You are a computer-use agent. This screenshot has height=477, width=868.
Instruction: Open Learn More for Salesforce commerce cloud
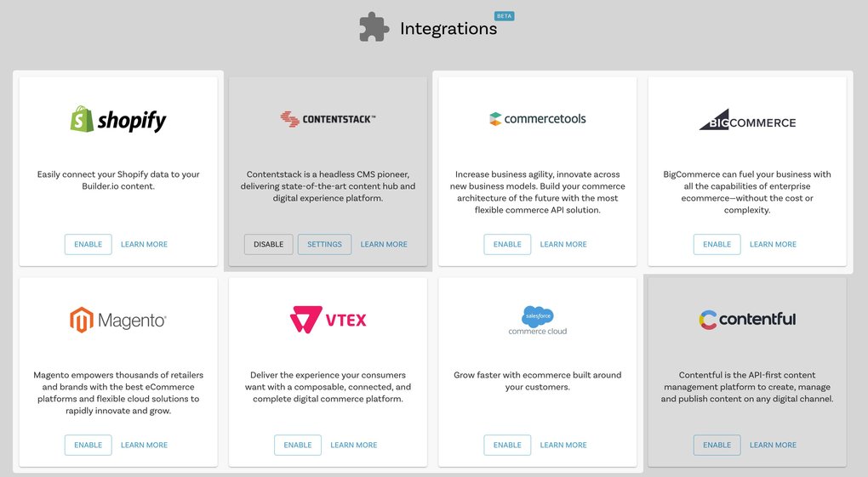pos(563,445)
